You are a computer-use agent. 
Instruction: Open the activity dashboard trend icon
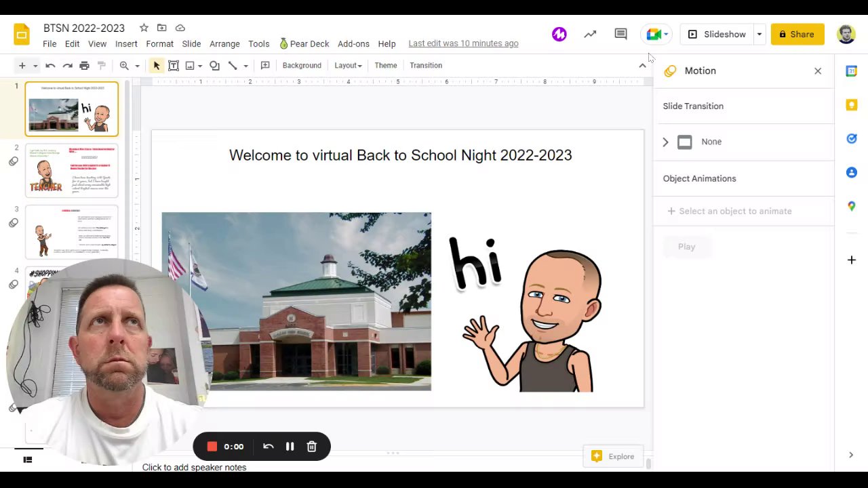[590, 34]
